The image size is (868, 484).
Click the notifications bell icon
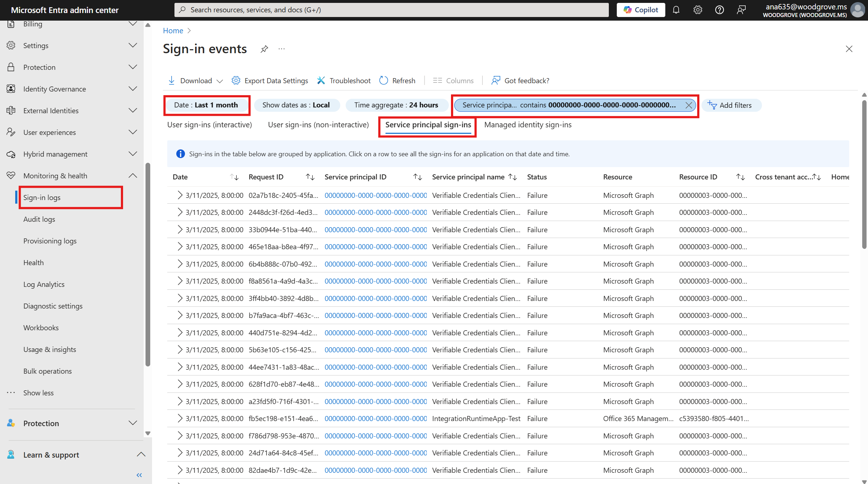[x=676, y=10]
